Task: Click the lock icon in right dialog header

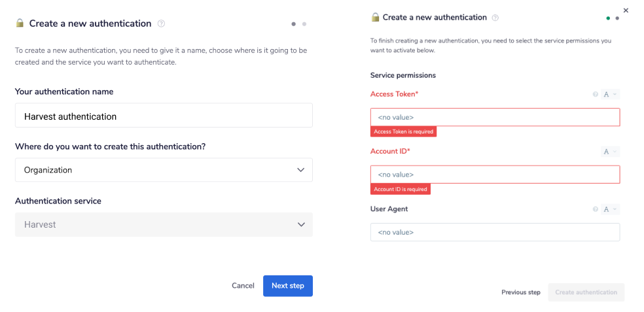Action: [375, 18]
